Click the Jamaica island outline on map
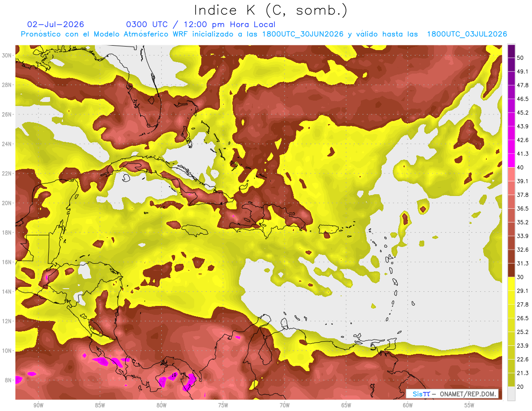 (195, 230)
